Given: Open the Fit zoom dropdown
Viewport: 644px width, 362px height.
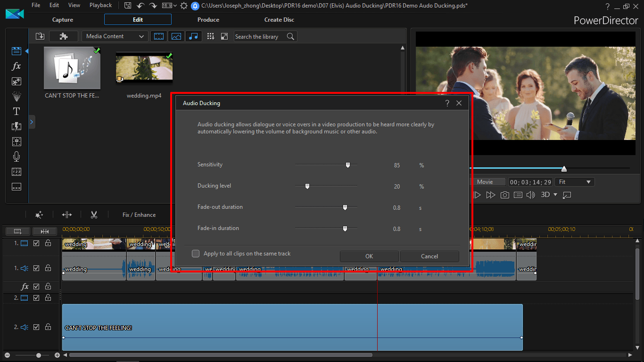Looking at the screenshot, I should point(575,182).
